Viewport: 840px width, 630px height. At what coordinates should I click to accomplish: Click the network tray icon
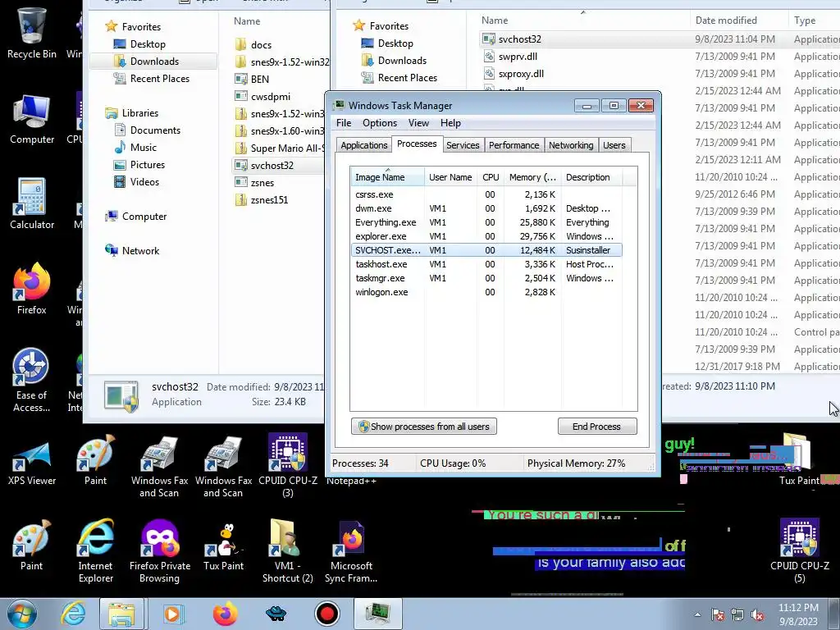pyautogui.click(x=737, y=615)
